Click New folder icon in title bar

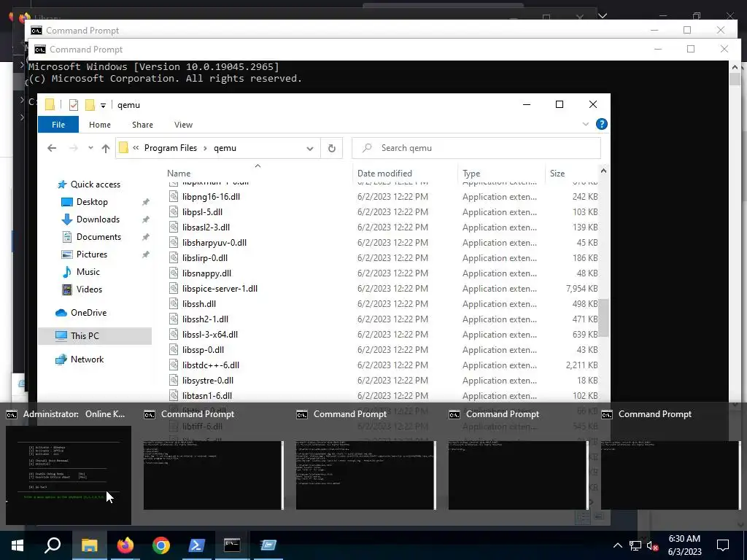pyautogui.click(x=90, y=105)
